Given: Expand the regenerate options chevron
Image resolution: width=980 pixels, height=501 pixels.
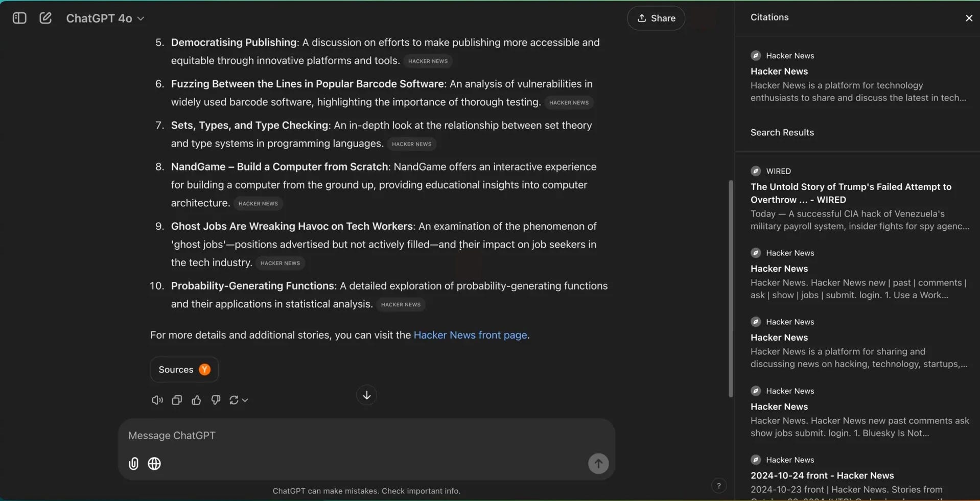Looking at the screenshot, I should pos(244,401).
